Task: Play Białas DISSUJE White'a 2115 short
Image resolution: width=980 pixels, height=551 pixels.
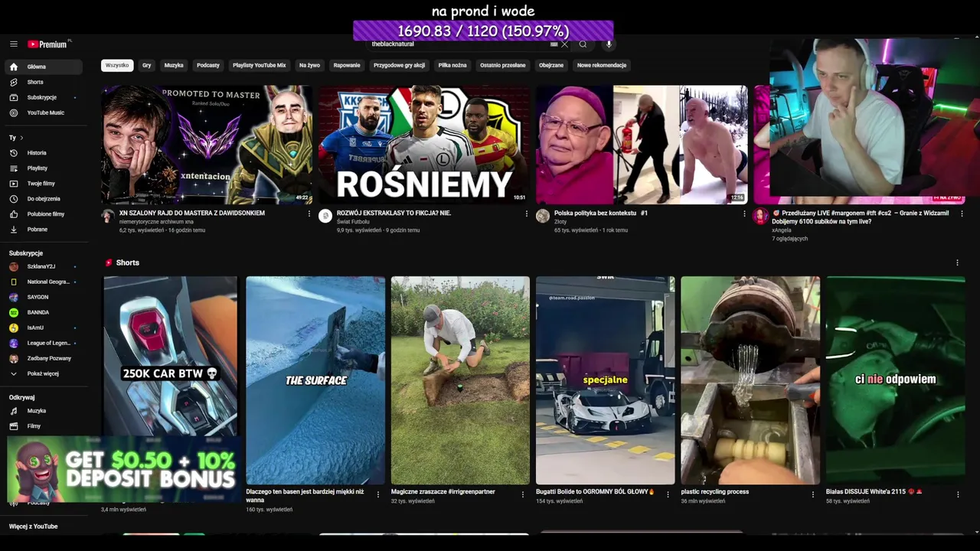Action: click(x=896, y=380)
